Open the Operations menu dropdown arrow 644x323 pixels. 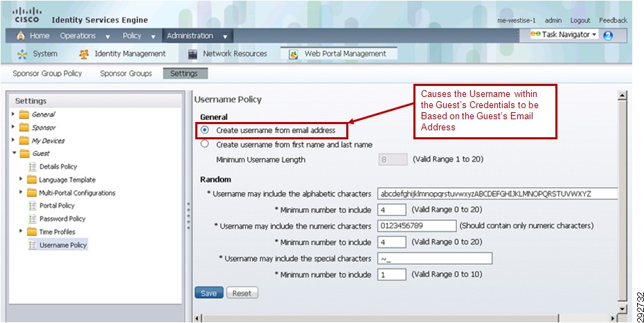point(107,37)
